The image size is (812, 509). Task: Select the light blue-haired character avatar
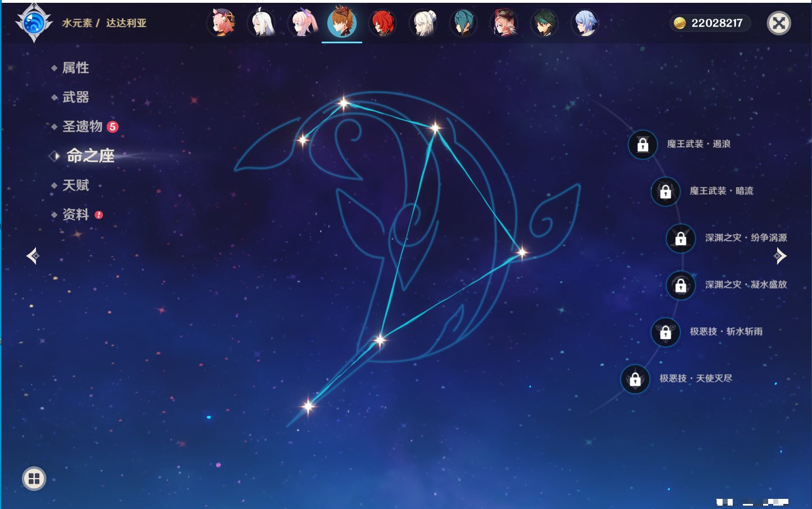(585, 23)
